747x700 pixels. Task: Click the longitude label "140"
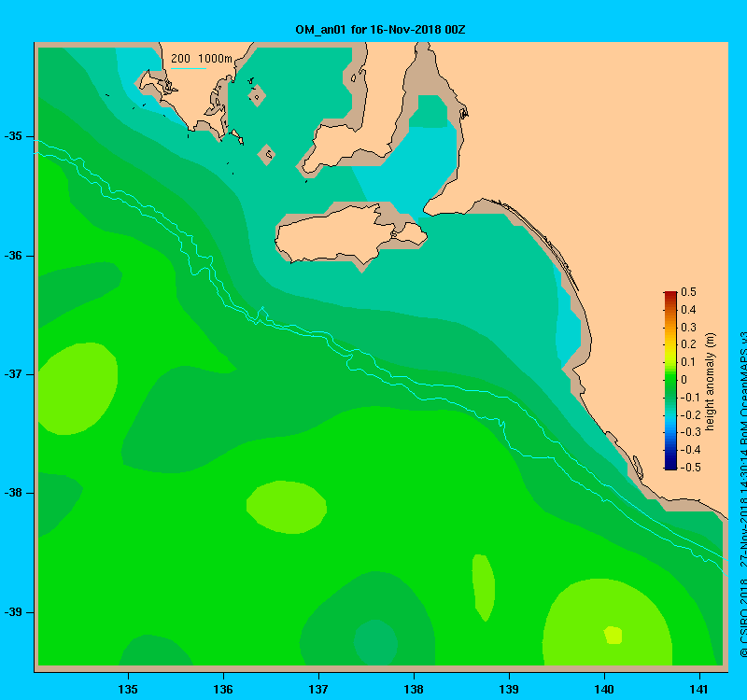(x=604, y=689)
